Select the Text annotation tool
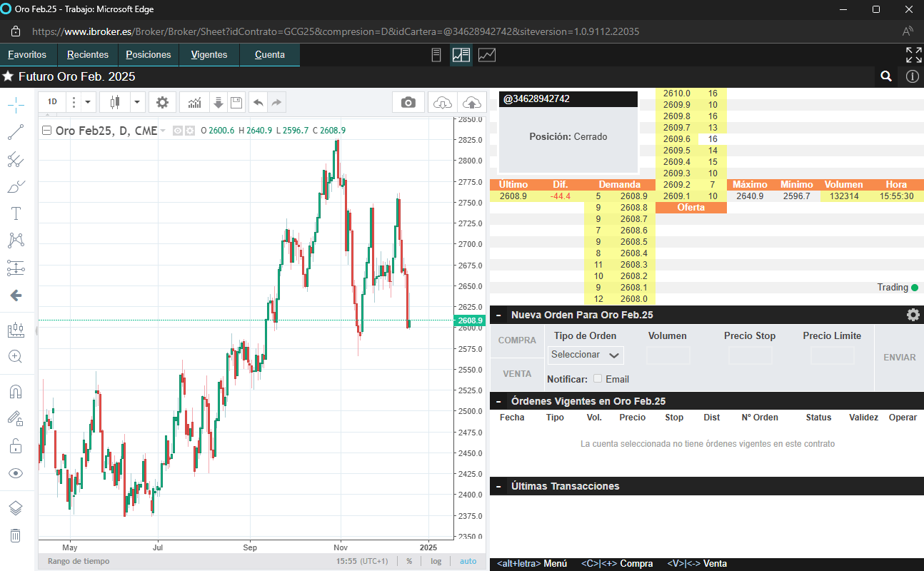Image resolution: width=924 pixels, height=571 pixels. click(15, 213)
